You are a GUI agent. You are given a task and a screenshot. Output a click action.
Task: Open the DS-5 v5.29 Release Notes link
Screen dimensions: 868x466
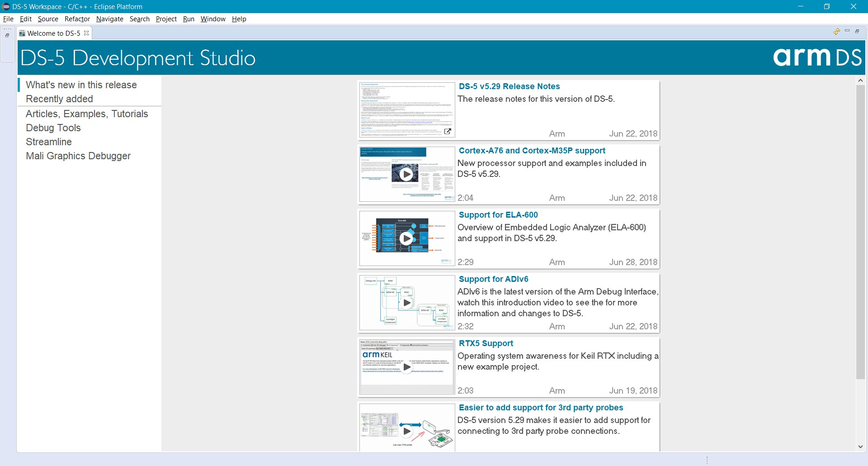point(509,86)
